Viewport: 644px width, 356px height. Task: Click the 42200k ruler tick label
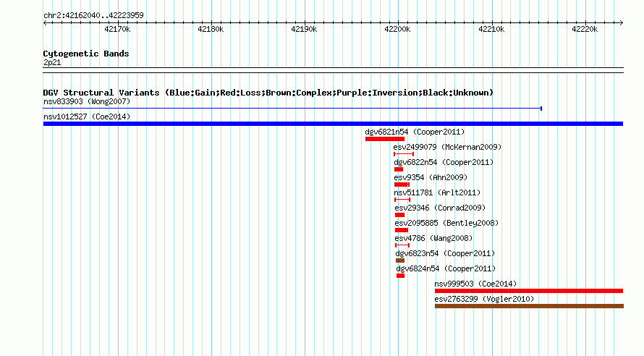[397, 29]
